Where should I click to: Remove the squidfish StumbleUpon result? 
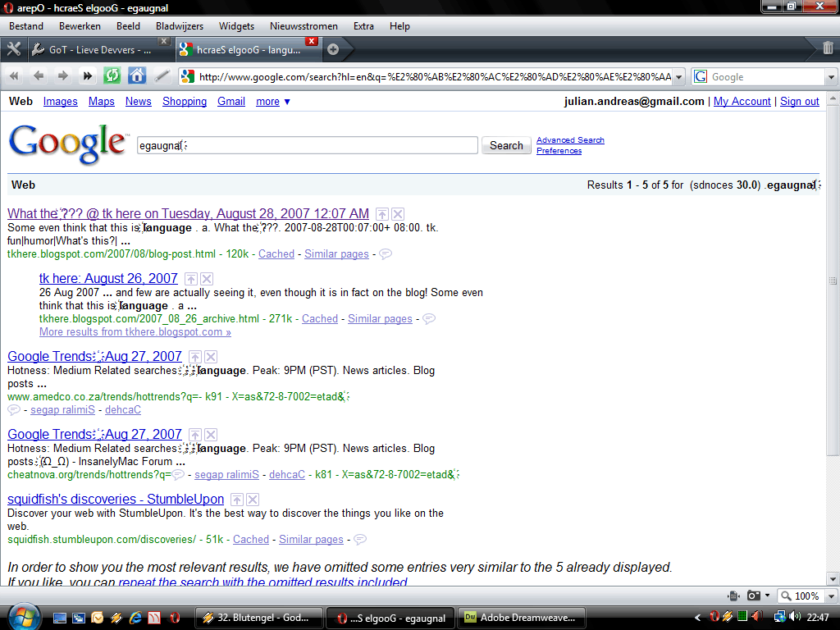click(x=253, y=500)
